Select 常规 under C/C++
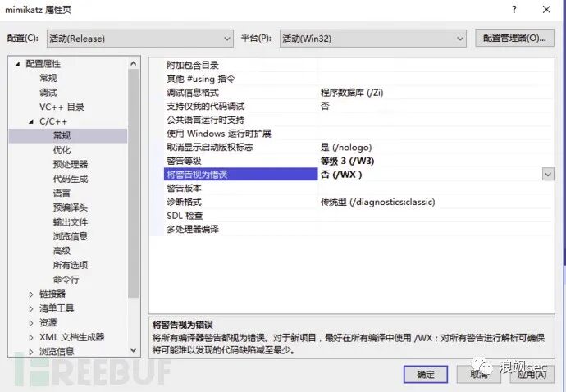 pos(62,135)
